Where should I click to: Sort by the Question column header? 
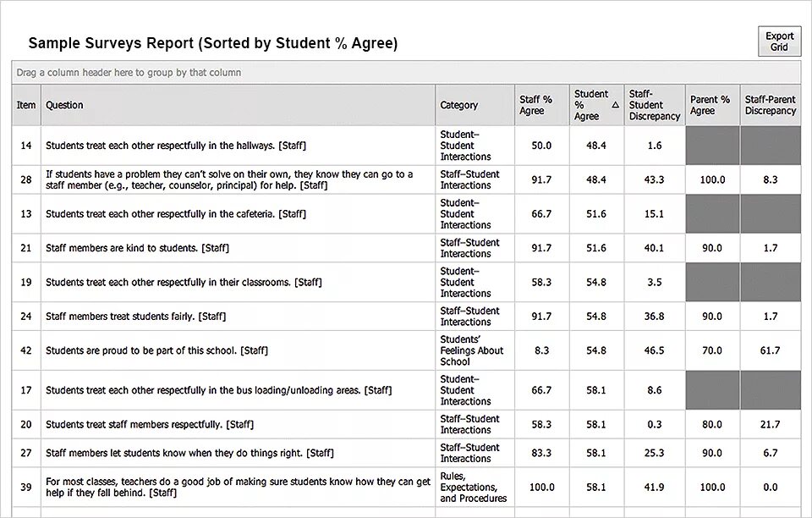point(64,105)
